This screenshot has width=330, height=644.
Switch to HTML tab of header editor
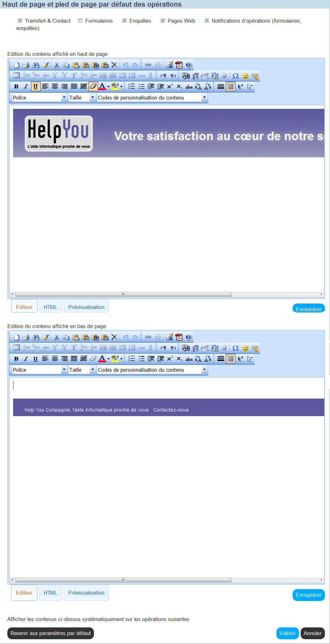click(x=50, y=307)
